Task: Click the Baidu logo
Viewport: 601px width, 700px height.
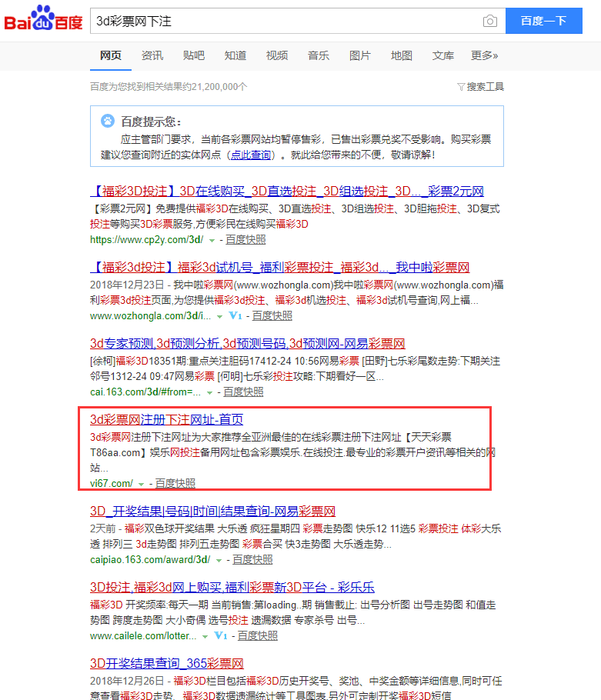Action: (43, 21)
